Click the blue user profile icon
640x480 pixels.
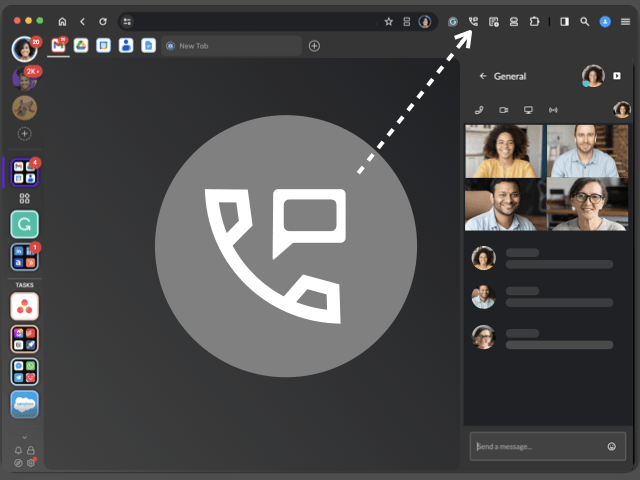click(x=605, y=22)
